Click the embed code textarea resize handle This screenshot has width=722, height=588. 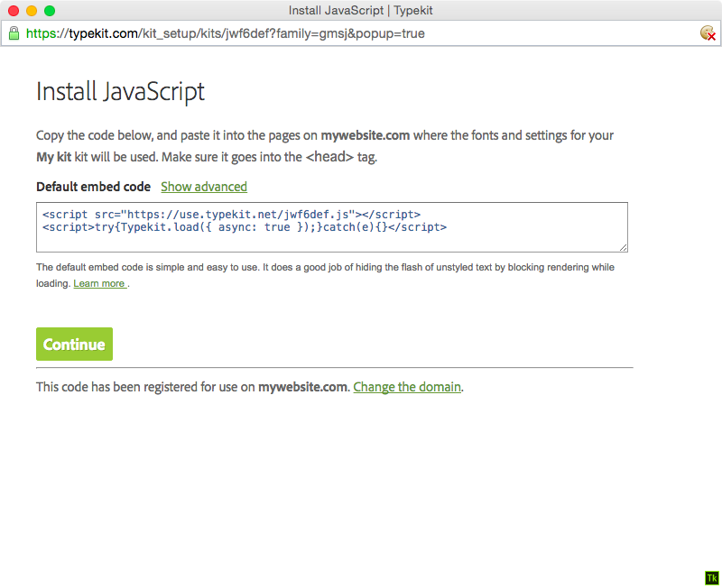pyautogui.click(x=623, y=247)
